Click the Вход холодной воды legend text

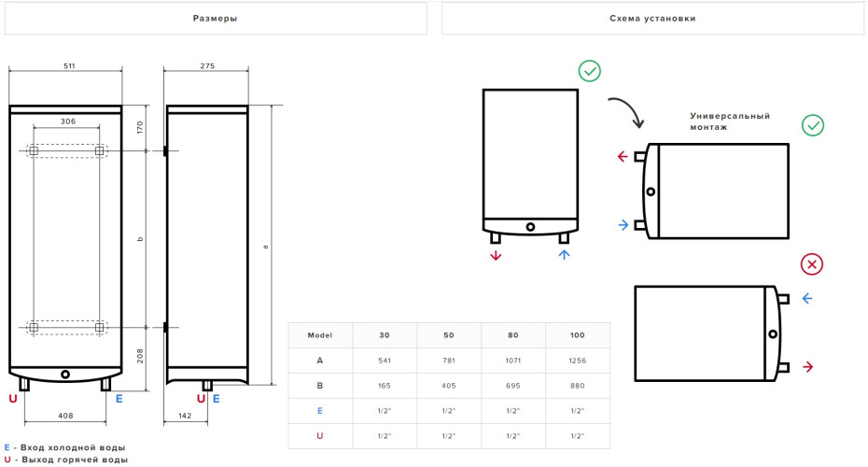[69, 447]
